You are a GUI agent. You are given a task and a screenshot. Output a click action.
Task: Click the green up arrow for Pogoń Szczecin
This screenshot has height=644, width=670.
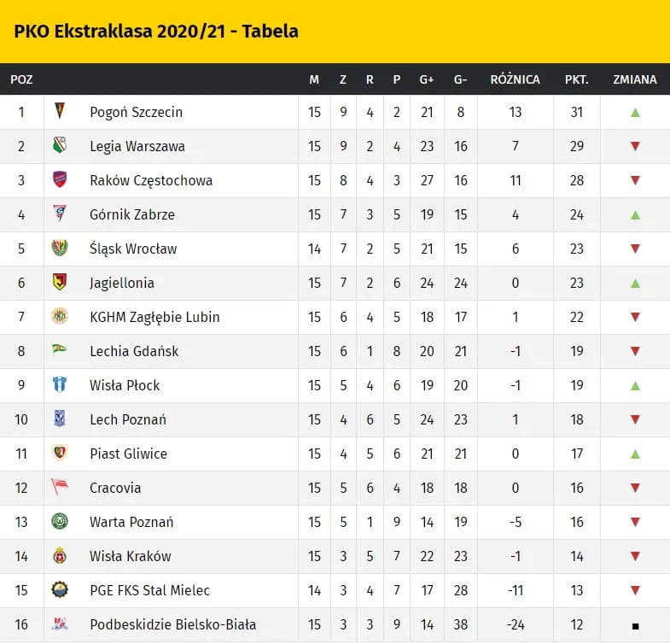[635, 112]
